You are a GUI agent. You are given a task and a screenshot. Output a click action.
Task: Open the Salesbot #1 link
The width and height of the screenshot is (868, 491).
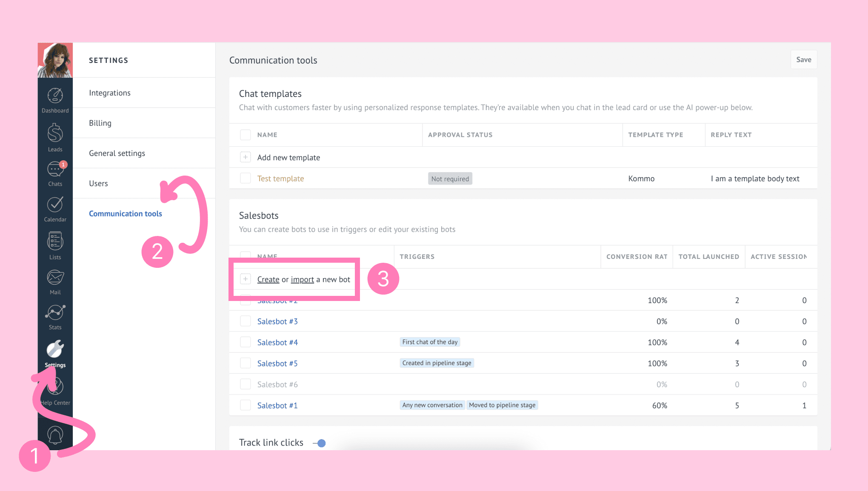pyautogui.click(x=277, y=406)
